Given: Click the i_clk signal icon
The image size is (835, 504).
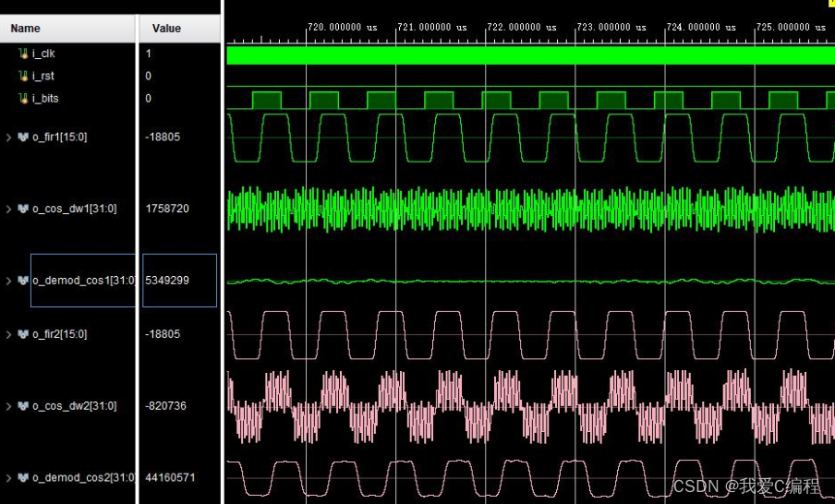Looking at the screenshot, I should click(23, 54).
